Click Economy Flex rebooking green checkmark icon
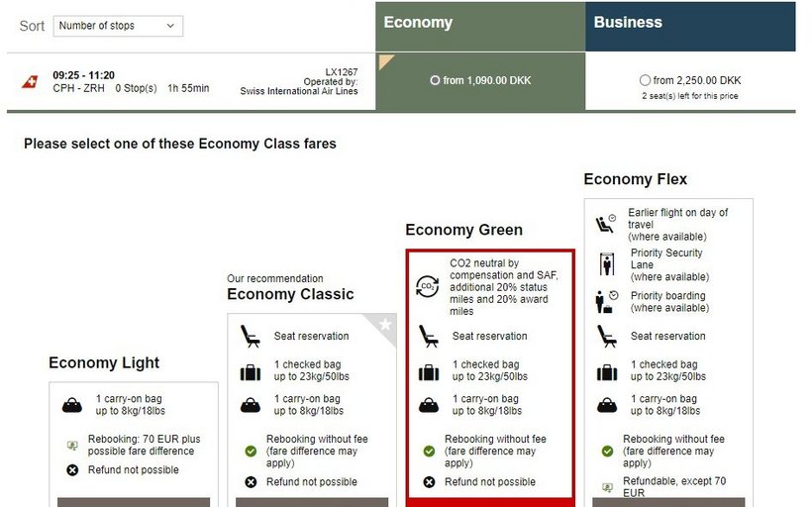Viewport: 812px width, 507px height. click(x=607, y=452)
